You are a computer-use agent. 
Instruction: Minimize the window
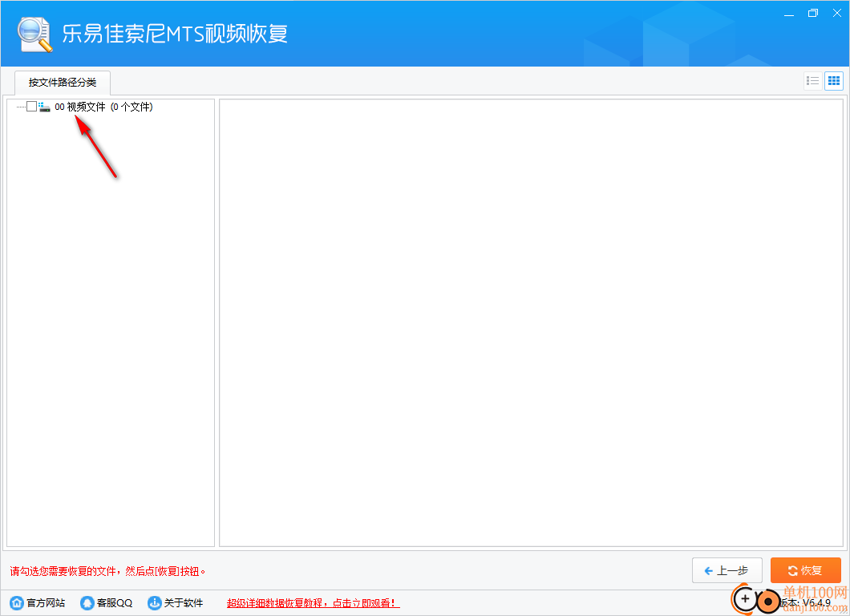tap(789, 14)
